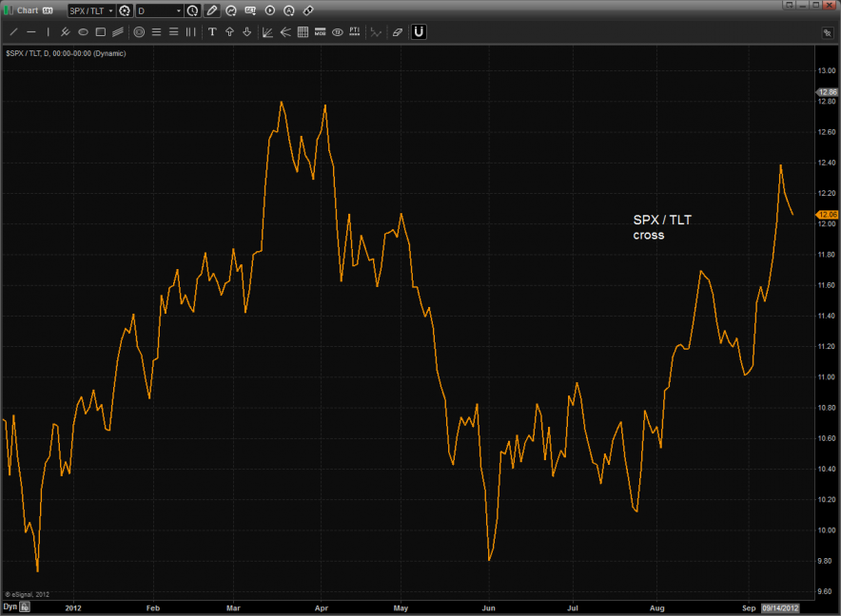Select the Gann fan tool
Viewport: 841px width, 616px height.
coord(267,32)
